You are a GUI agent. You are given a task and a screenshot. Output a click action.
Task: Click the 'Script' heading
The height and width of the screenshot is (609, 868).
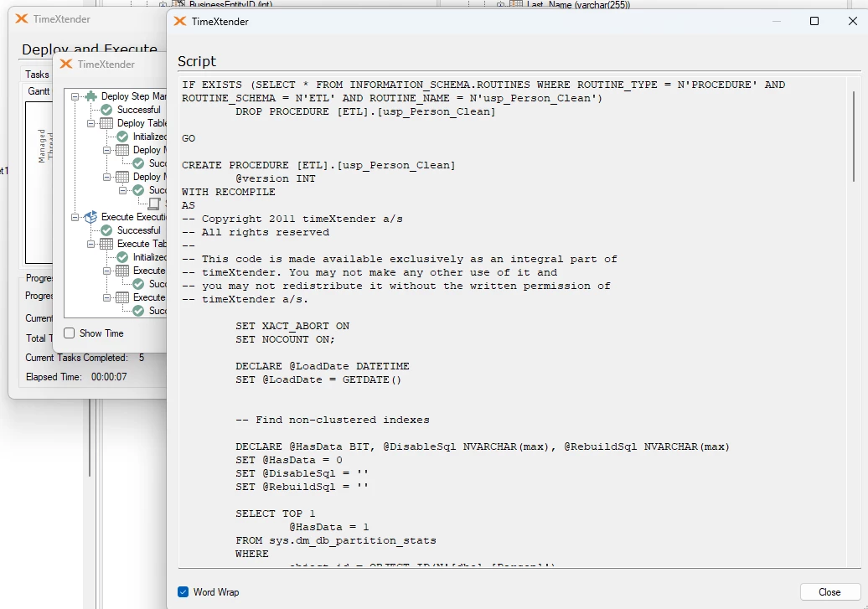pyautogui.click(x=197, y=61)
